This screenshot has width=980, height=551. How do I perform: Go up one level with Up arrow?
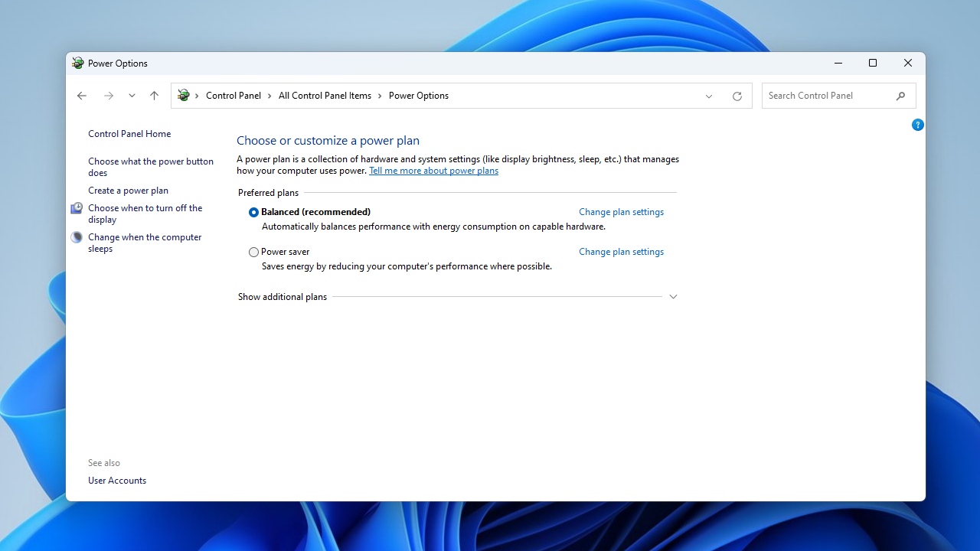coord(154,96)
